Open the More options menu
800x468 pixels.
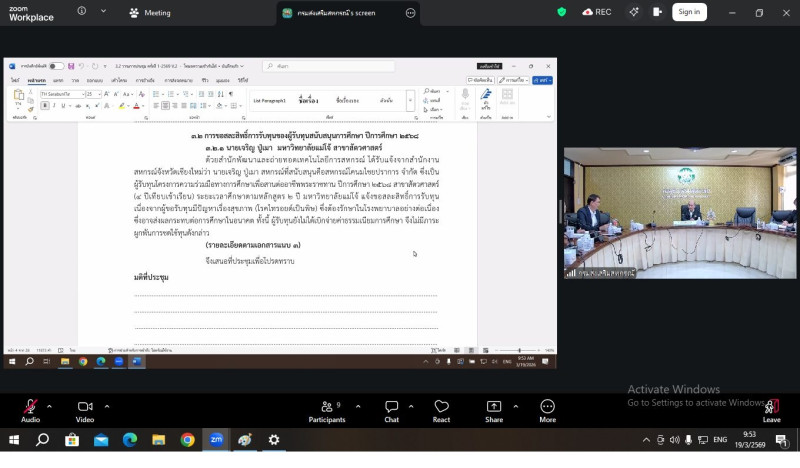(x=547, y=408)
